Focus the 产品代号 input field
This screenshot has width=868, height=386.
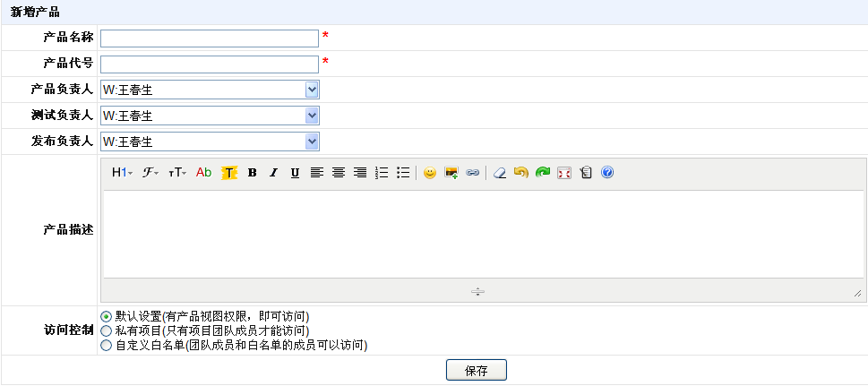point(210,64)
